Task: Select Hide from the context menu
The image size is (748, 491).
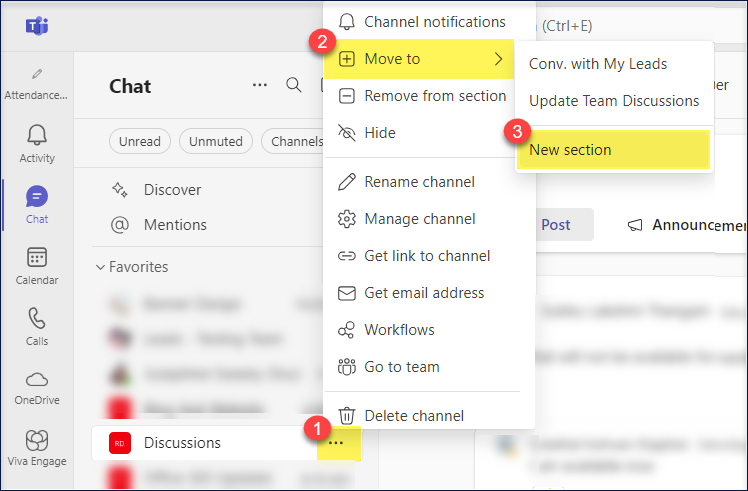Action: point(380,133)
